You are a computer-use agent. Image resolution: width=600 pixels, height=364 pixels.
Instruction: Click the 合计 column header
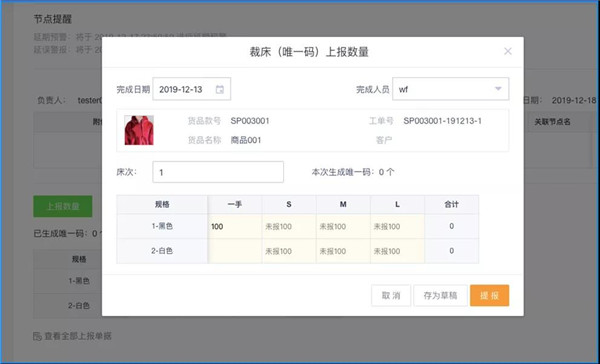452,204
